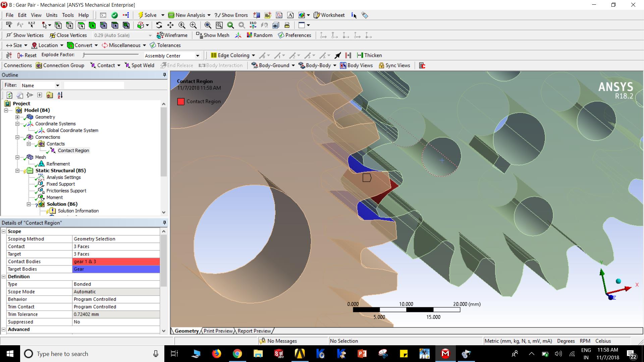This screenshot has width=644, height=362.
Task: Click the Connection Group icon
Action: [60, 65]
